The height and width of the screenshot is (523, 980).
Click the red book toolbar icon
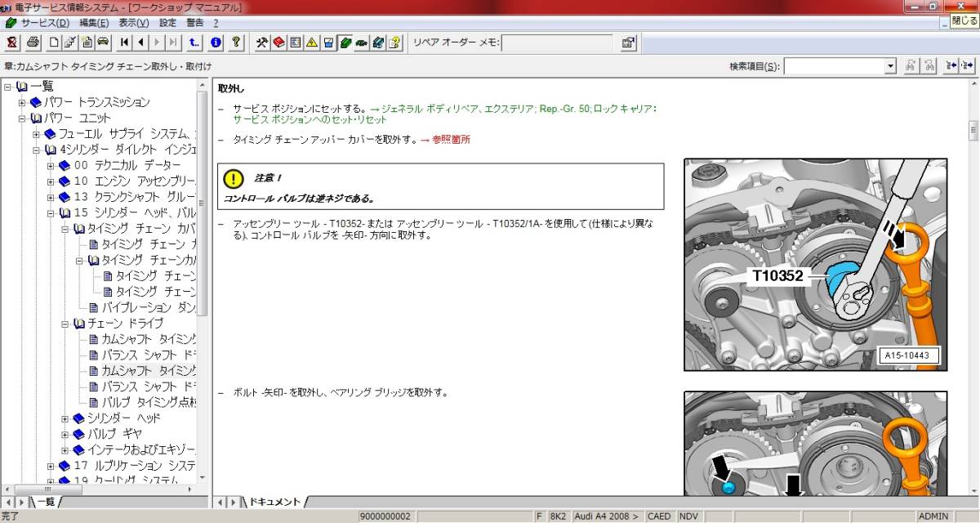point(278,42)
